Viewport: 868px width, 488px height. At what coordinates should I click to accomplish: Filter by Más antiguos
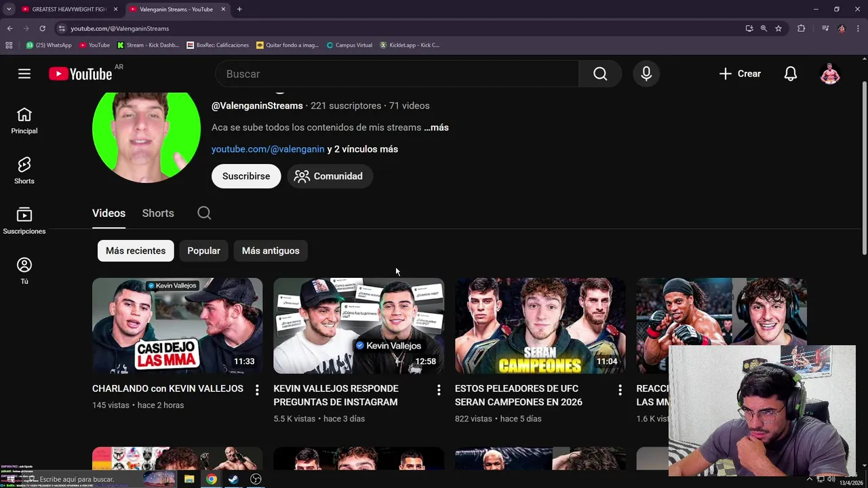point(271,251)
